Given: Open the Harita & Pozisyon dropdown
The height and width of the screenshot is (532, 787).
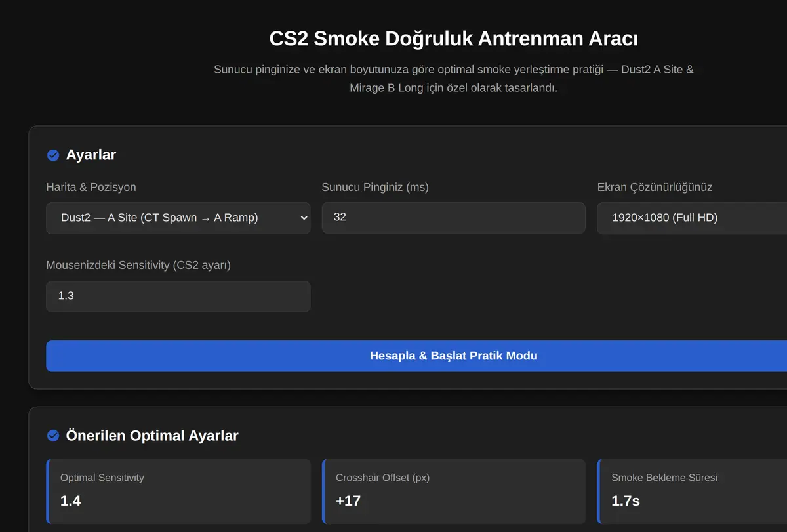Looking at the screenshot, I should pos(178,218).
